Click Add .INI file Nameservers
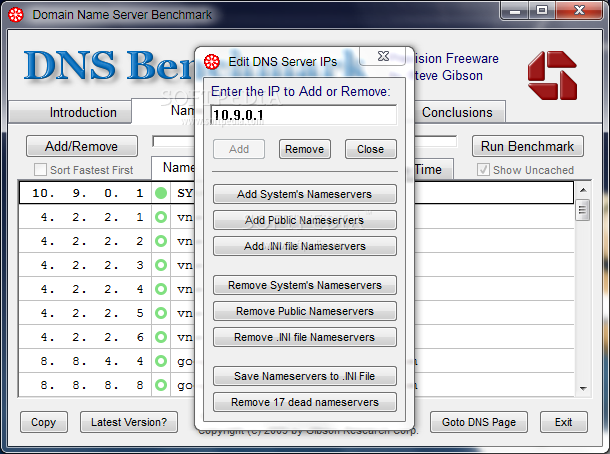The height and width of the screenshot is (454, 610). pyautogui.click(x=305, y=246)
